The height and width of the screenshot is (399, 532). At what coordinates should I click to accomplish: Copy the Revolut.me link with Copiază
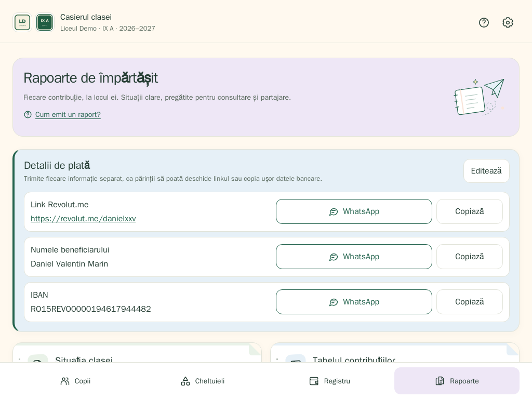[469, 211]
